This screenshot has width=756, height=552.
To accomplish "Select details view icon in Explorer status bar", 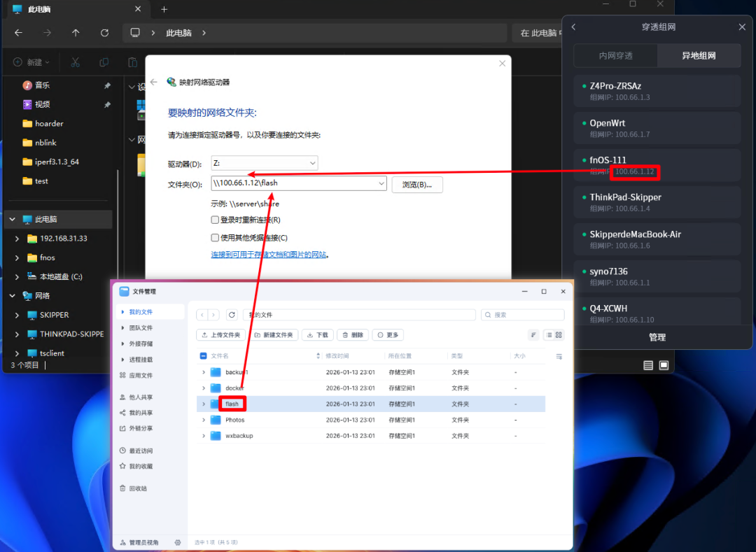I will point(648,365).
